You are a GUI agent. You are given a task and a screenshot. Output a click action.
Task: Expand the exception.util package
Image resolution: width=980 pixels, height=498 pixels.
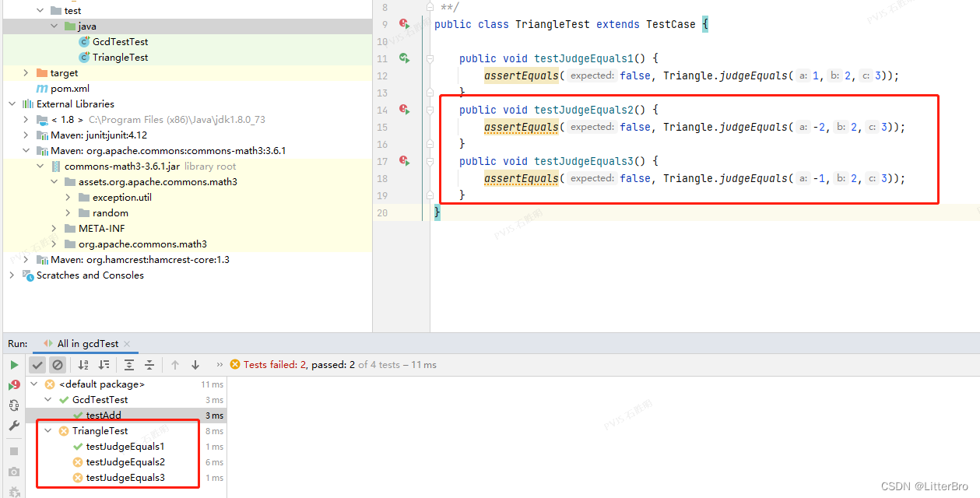coord(68,197)
